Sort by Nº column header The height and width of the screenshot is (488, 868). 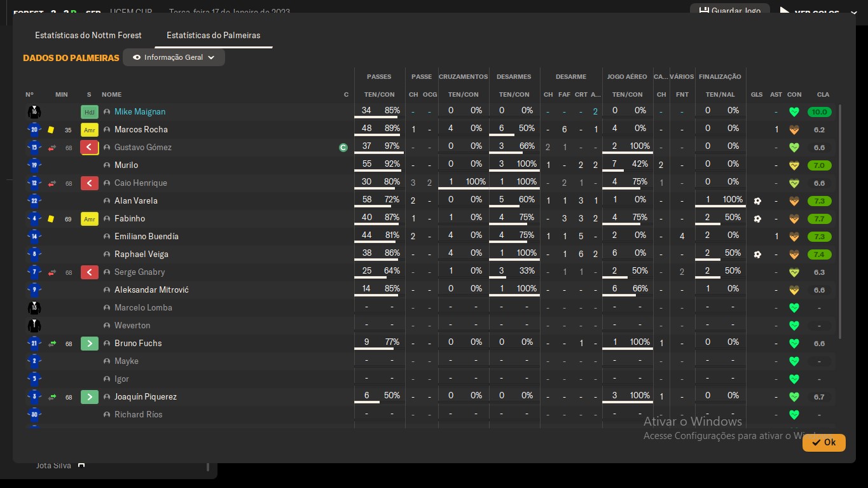point(29,94)
